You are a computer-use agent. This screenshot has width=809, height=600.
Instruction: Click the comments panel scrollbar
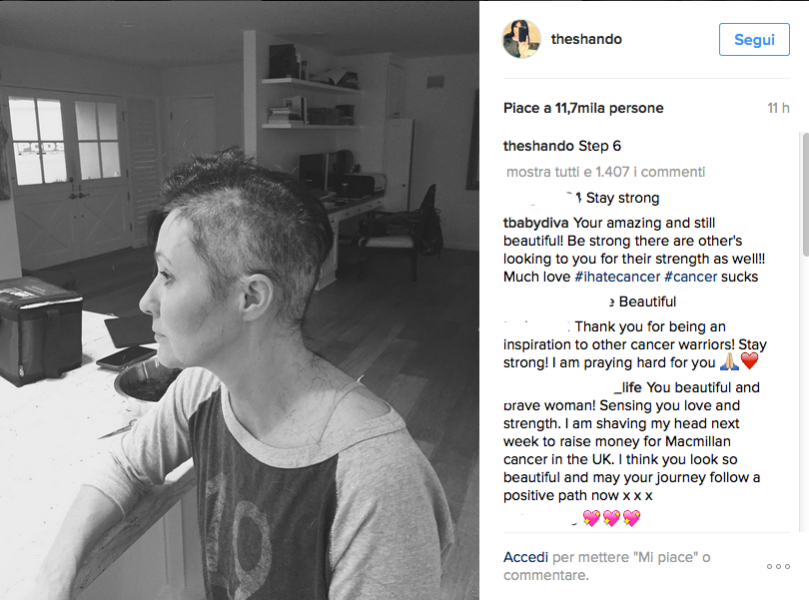click(x=805, y=193)
